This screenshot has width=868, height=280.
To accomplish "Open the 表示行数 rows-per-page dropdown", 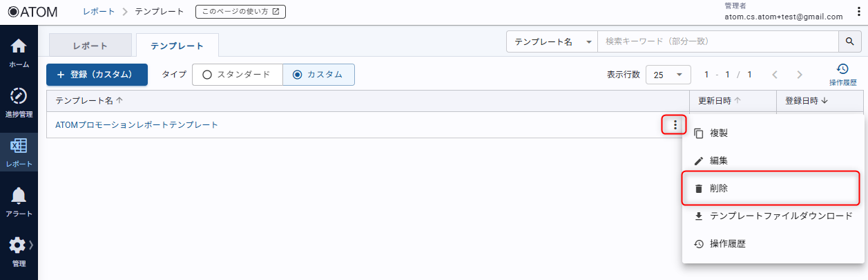I will click(668, 75).
